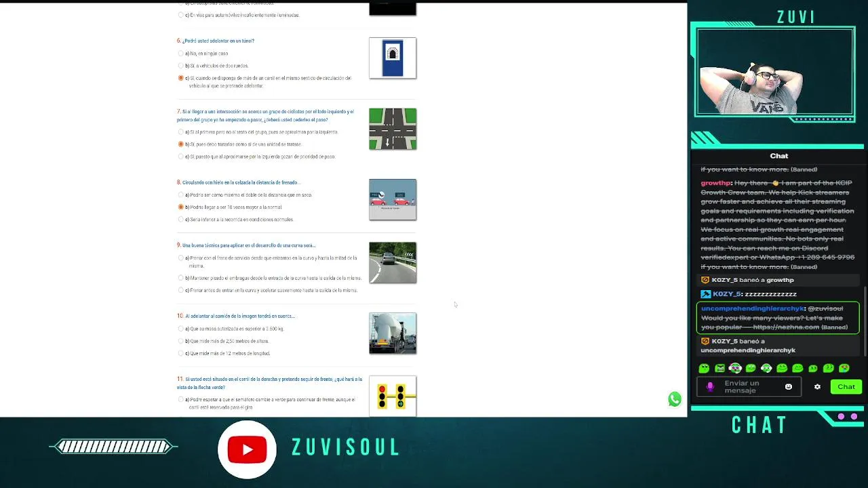Click the moderator hammer badge next to K0ZY_5
The image size is (868, 488).
coord(705,294)
